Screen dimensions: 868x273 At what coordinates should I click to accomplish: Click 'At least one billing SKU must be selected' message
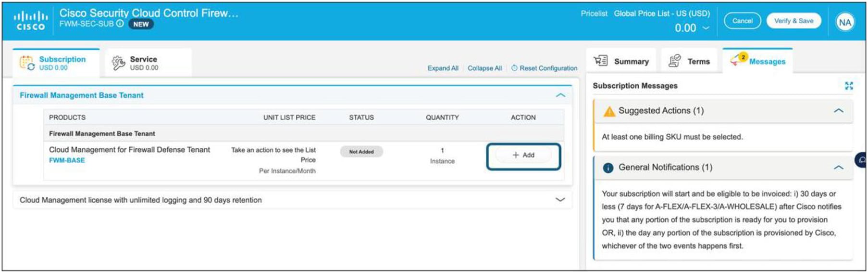pyautogui.click(x=672, y=137)
